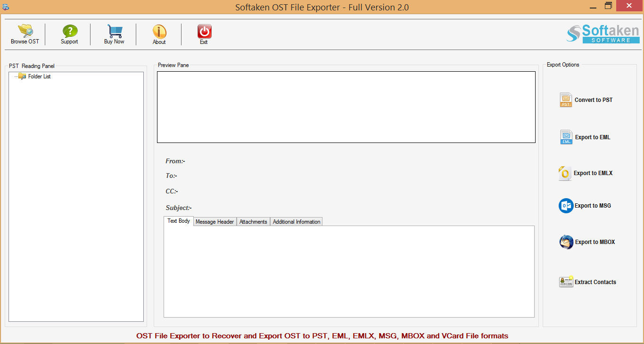
Task: Click the Export to EML label
Action: point(593,137)
